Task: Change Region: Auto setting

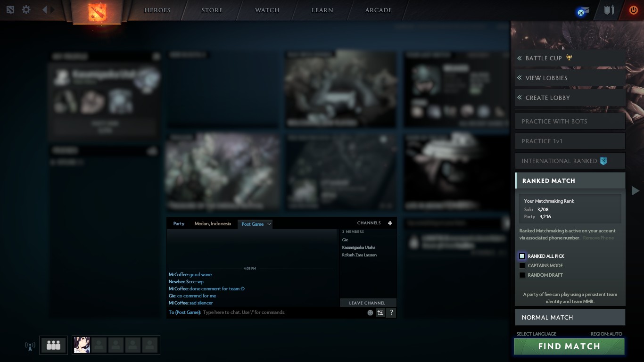Action: (606, 334)
